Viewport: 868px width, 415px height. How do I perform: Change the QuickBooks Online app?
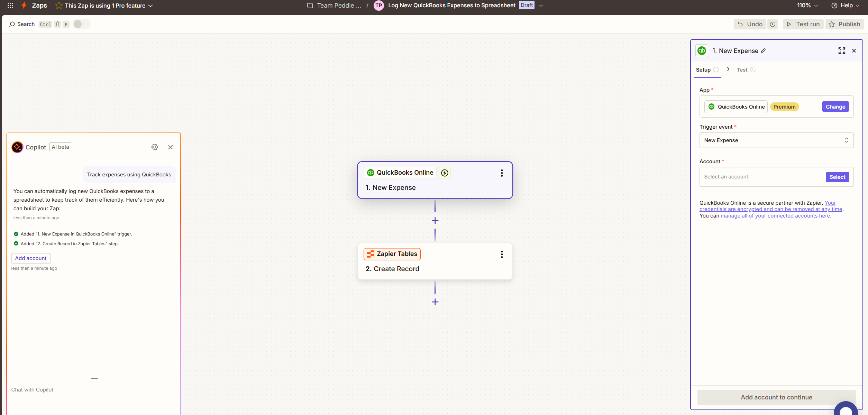[x=835, y=107]
